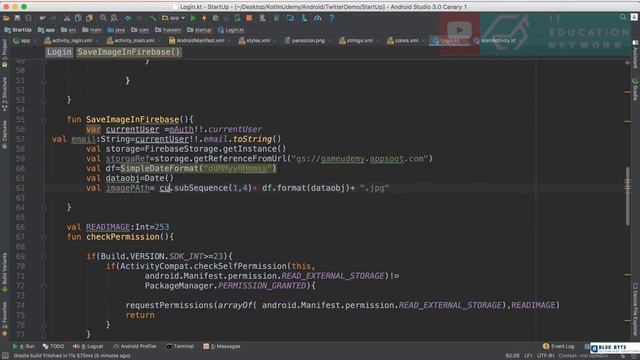Collapse the fold marker at line 69

[x=44, y=257]
